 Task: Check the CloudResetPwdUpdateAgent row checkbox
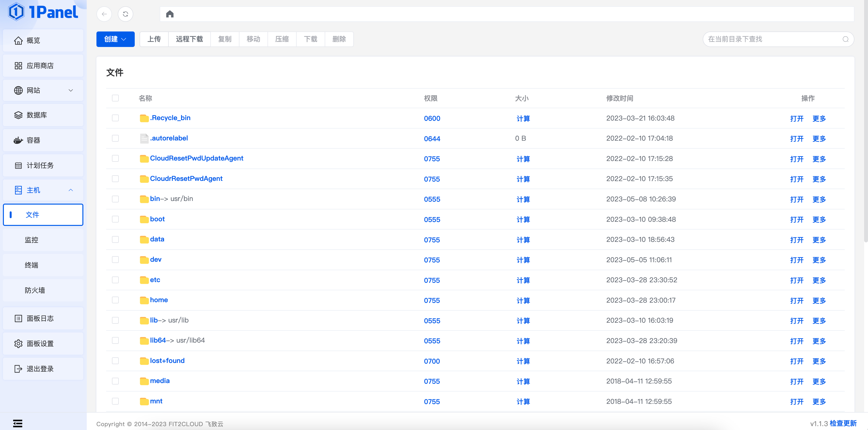115,158
